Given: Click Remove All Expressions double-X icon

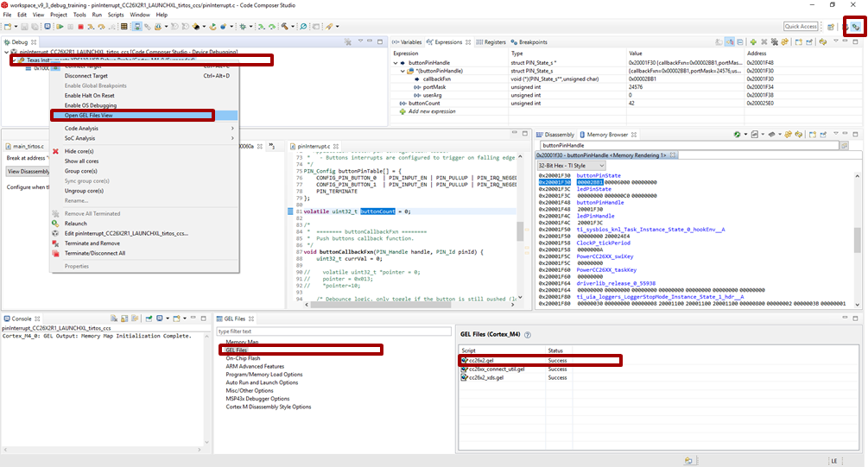Looking at the screenshot, I should tap(775, 41).
